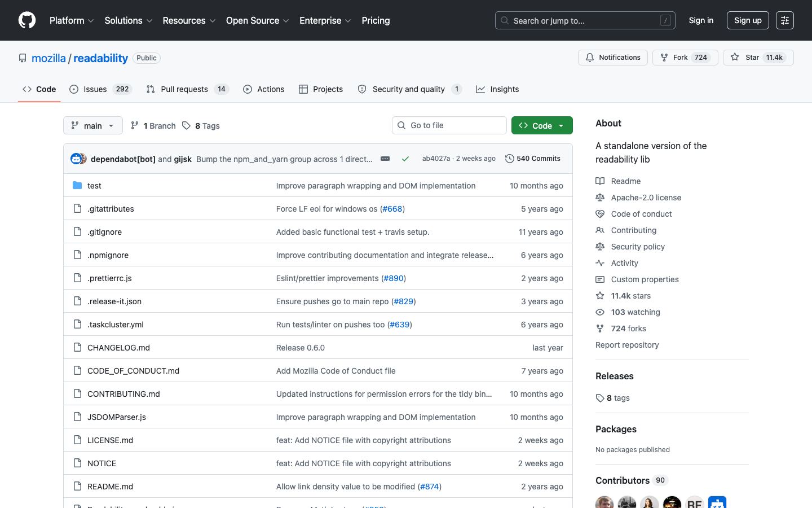
Task: Open the mozilla organization link
Action: (x=48, y=58)
